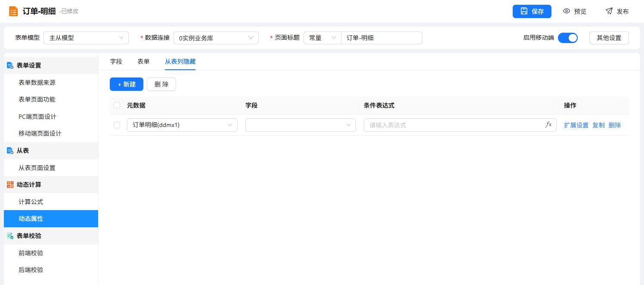Open the 表单模型 主从模型 dropdown
The width and height of the screenshot is (644, 285).
coord(86,38)
